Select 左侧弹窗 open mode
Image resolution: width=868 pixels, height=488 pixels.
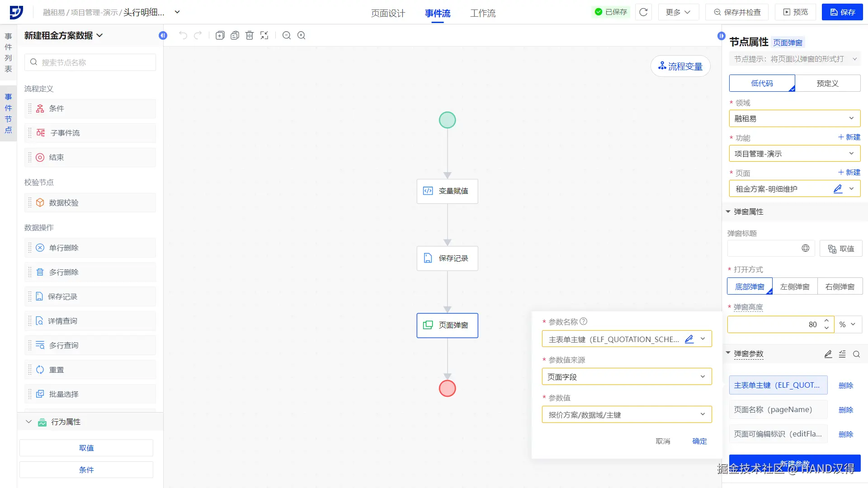click(x=794, y=286)
